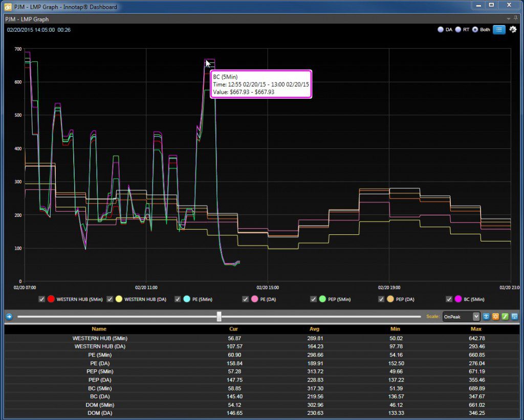Click the cyan PE (5Min) color swatch
The width and height of the screenshot is (524, 420).
coord(186,299)
